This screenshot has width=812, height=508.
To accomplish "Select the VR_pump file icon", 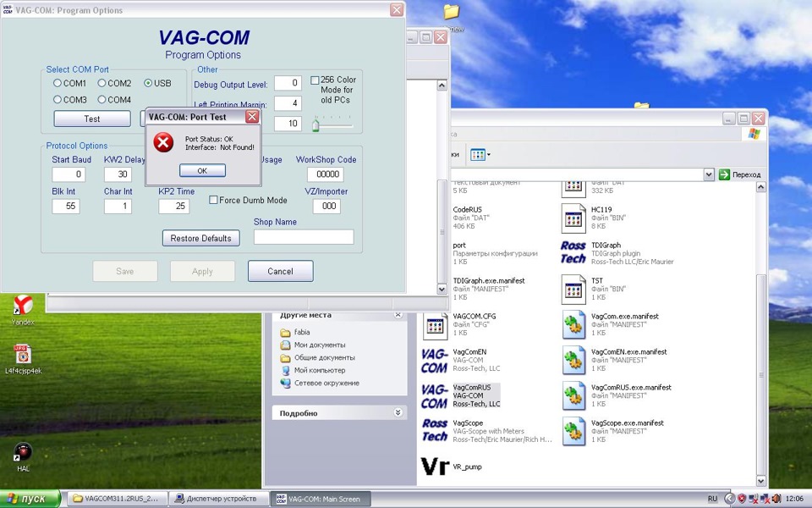I will point(434,466).
